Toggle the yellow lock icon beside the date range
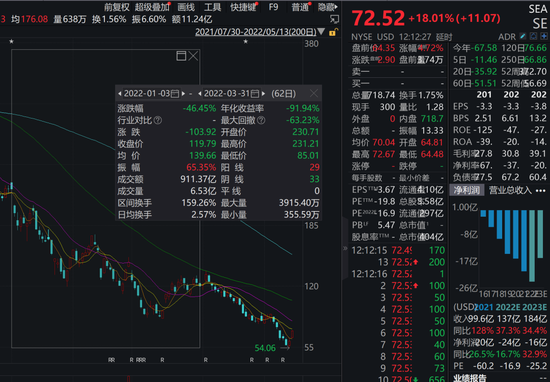 pos(332,32)
